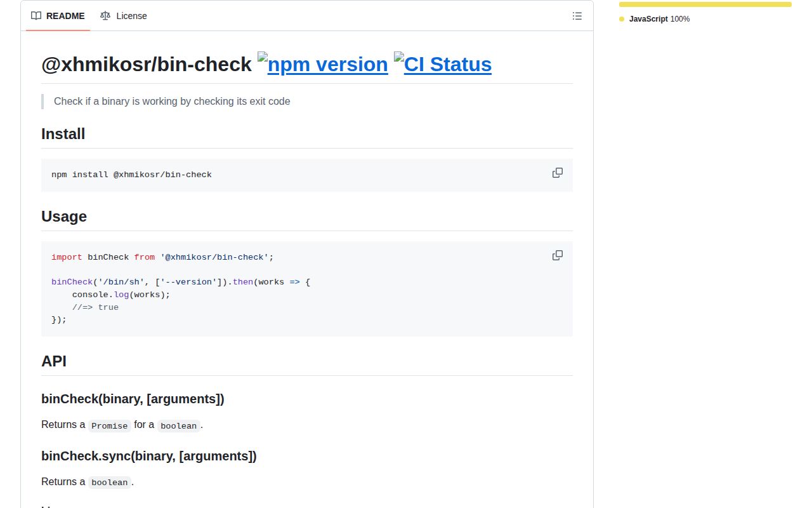Click the import binCheck code line
The height and width of the screenshot is (508, 812).
[162, 257]
